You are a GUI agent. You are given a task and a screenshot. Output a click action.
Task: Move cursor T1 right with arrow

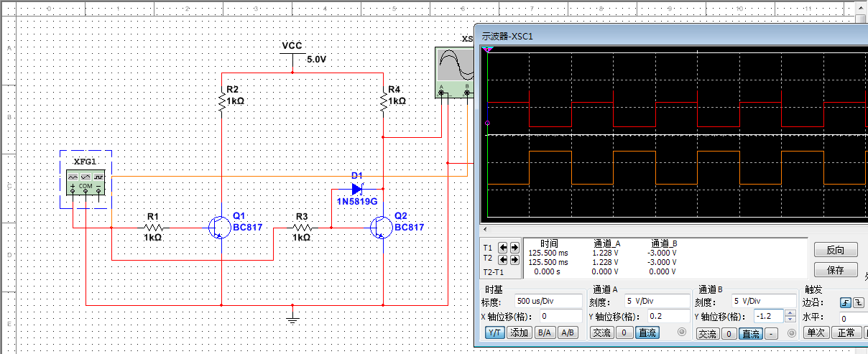tap(514, 247)
